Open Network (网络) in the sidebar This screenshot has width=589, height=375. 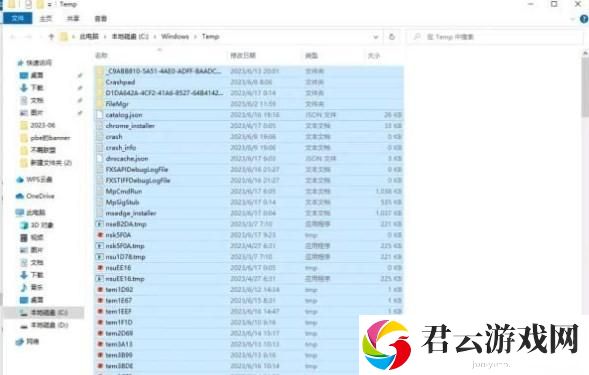click(32, 342)
